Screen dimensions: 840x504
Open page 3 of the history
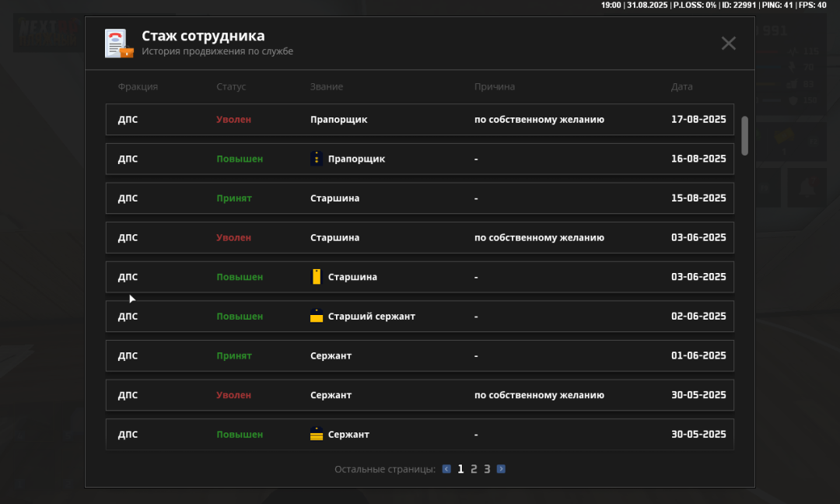[x=487, y=469]
